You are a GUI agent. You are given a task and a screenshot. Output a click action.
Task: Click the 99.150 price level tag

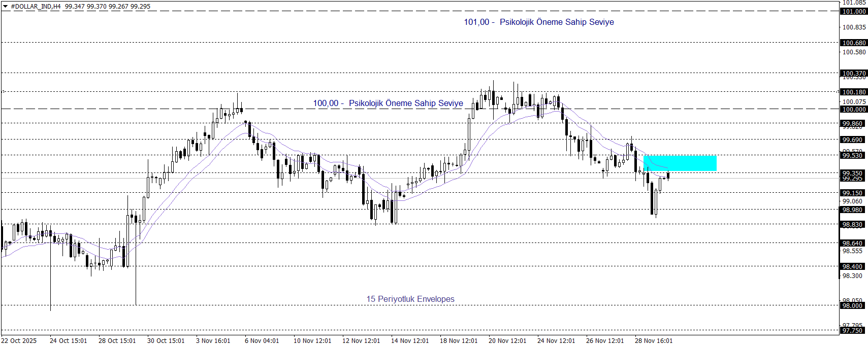coord(852,193)
